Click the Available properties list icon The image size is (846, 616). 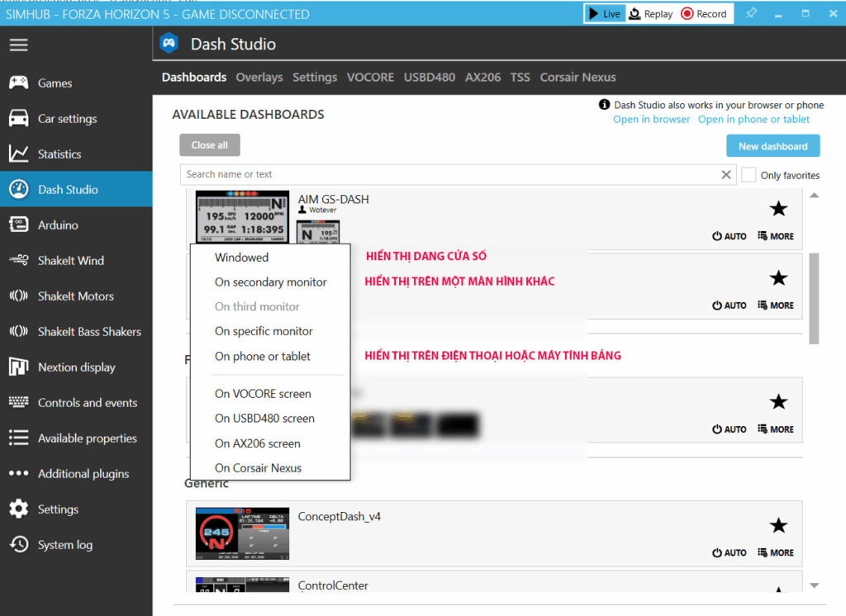point(19,438)
